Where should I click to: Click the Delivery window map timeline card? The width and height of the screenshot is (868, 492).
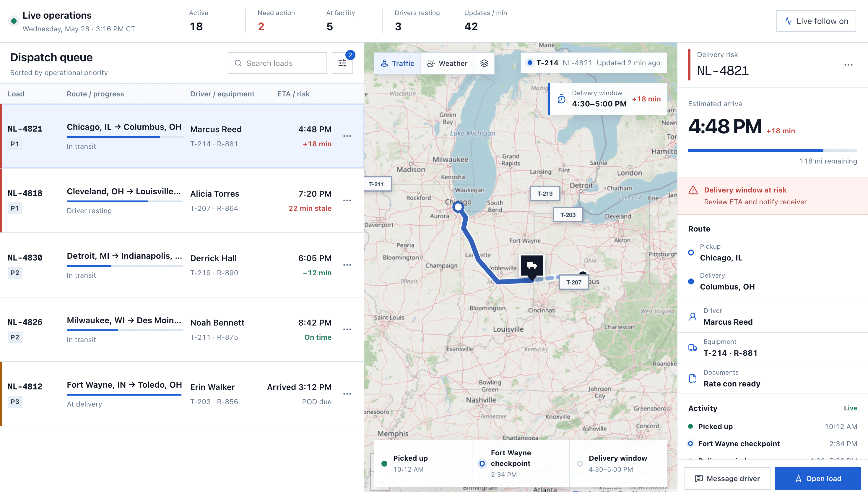click(618, 463)
